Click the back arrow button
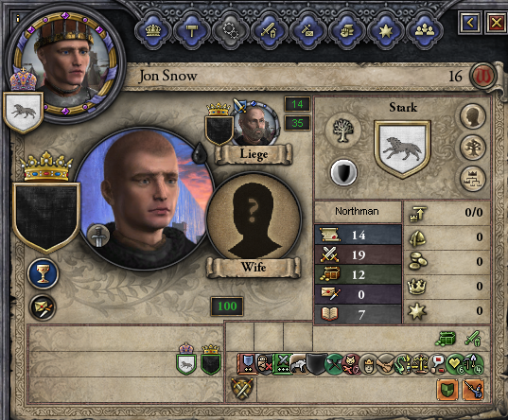This screenshot has width=508, height=420. [x=470, y=23]
